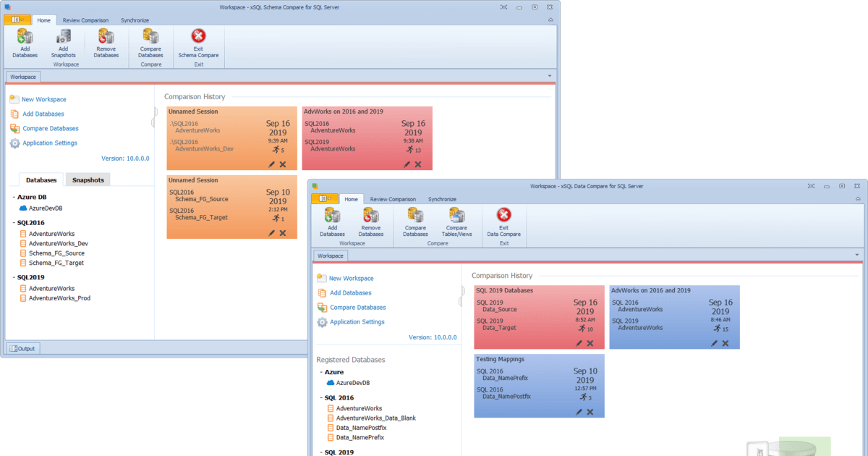Screen dimensions: 868x456
Task: Delete the Testing Mappings session card
Action: (590, 412)
